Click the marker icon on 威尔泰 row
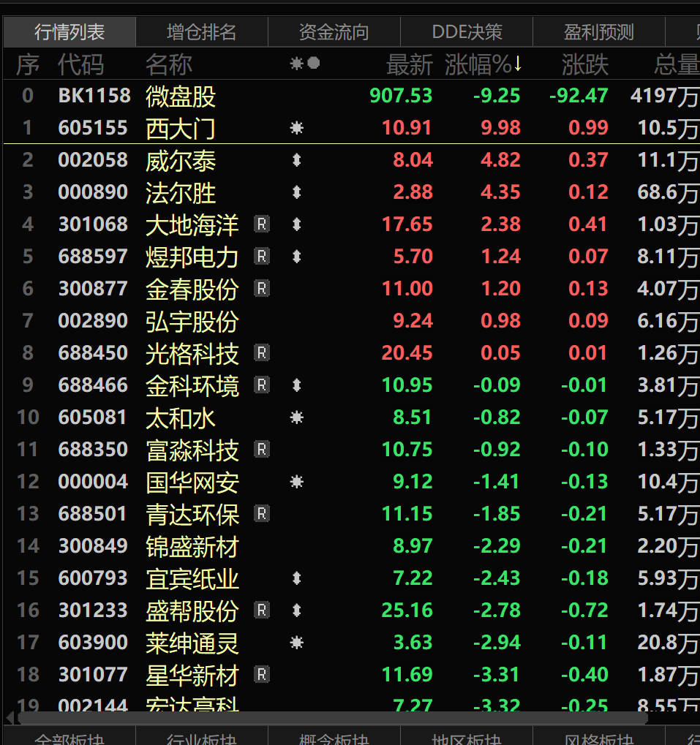700x745 pixels. (297, 160)
